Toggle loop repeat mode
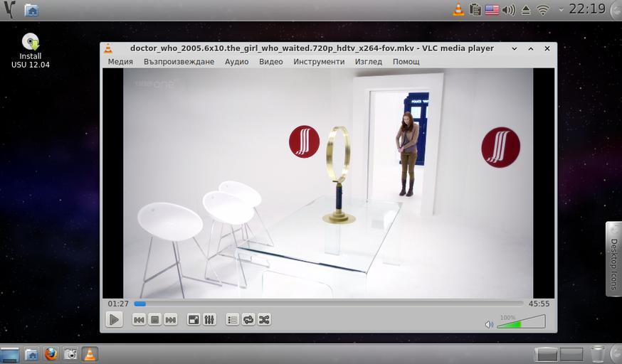 point(248,320)
